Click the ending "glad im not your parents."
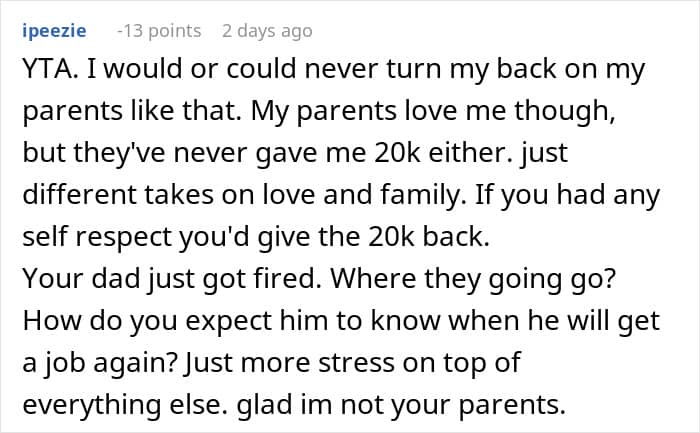 coord(401,404)
